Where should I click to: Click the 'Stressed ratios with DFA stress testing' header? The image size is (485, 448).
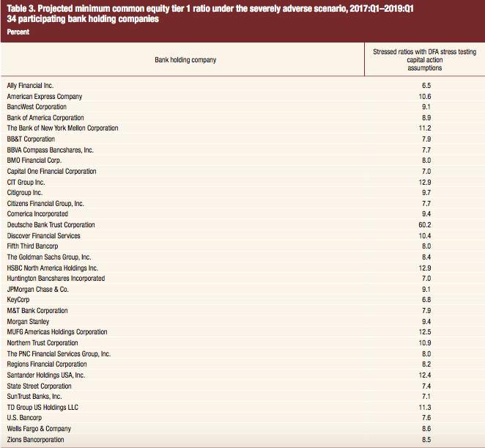coord(424,52)
